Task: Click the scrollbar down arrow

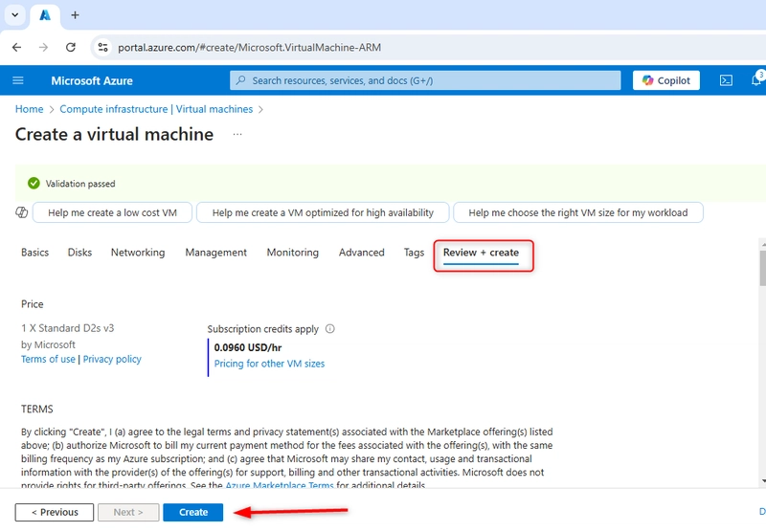Action: (762, 480)
